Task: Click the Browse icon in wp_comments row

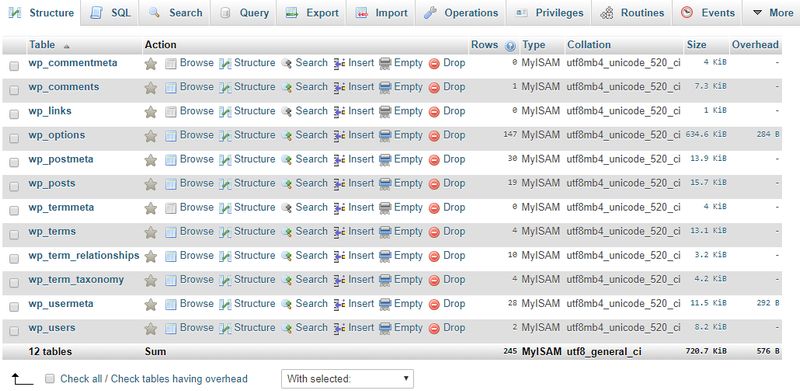Action: pyautogui.click(x=171, y=87)
